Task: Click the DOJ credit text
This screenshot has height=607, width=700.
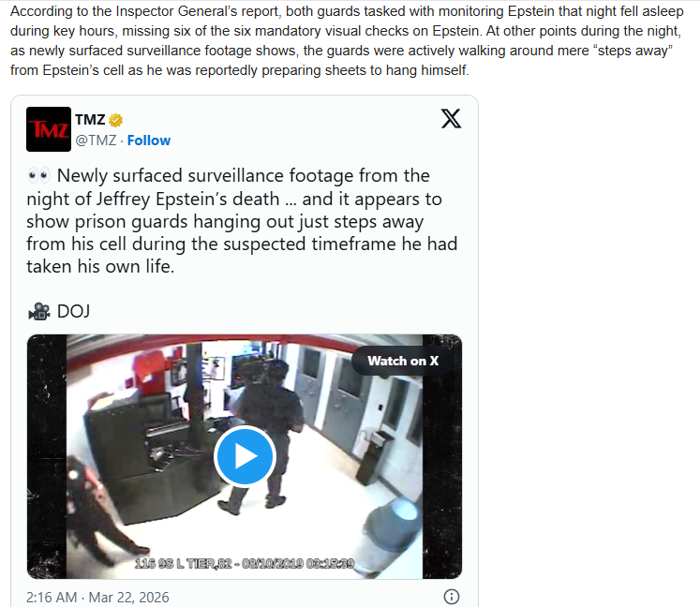Action: 74,312
